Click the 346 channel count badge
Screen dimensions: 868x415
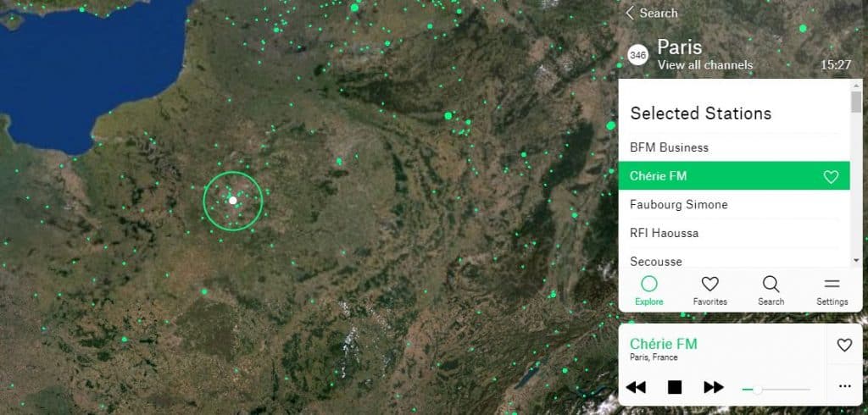tap(638, 55)
